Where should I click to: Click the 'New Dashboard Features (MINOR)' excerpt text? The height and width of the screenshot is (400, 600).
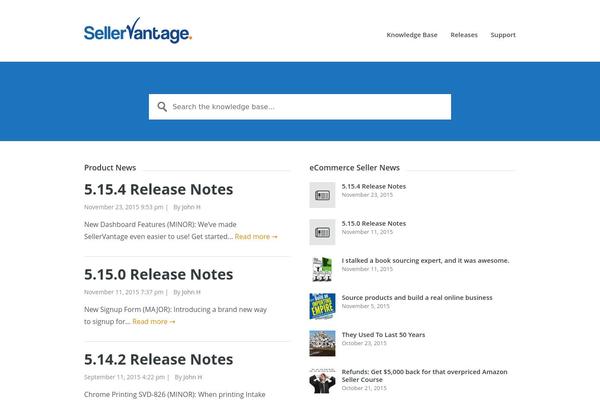159,230
